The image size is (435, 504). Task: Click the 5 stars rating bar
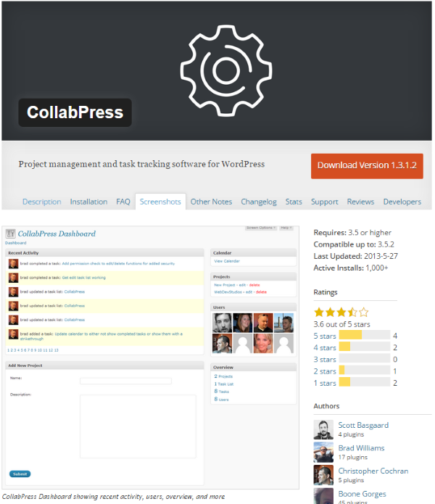365,335
